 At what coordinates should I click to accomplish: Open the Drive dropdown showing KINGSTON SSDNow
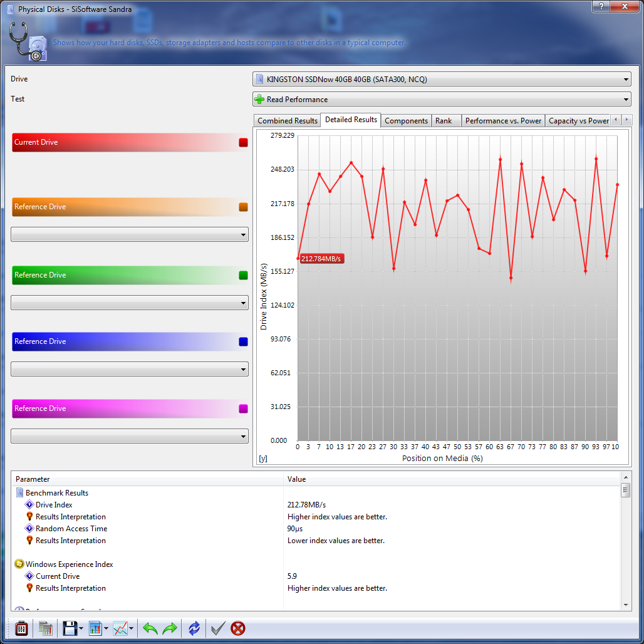(442, 79)
